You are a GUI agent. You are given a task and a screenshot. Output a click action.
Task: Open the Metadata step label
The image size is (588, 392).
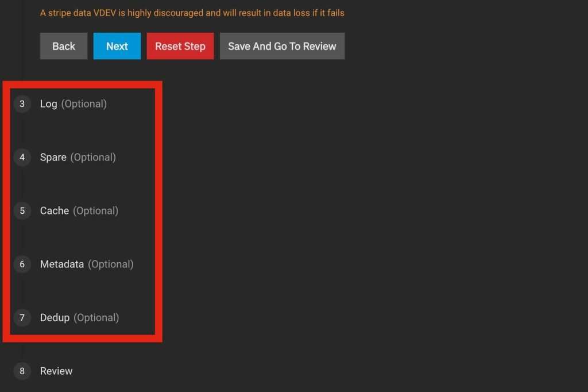(62, 264)
